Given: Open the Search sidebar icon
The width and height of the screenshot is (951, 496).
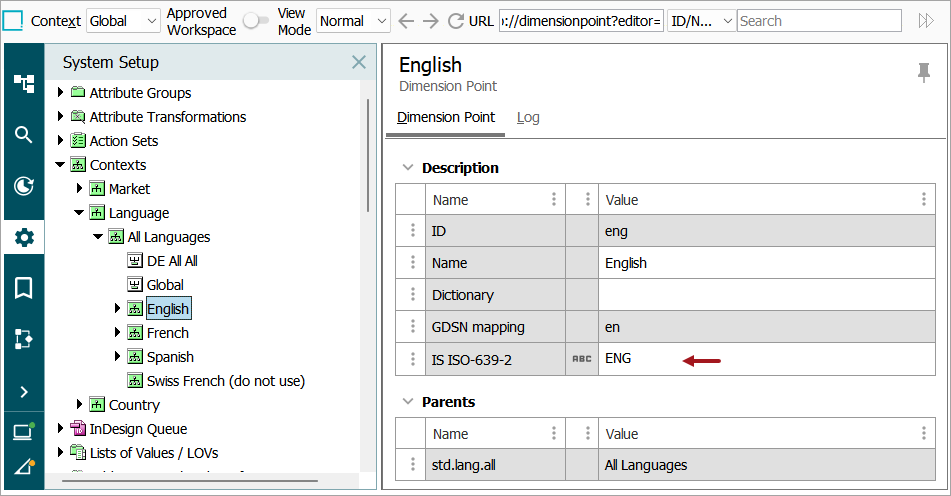Looking at the screenshot, I should pyautogui.click(x=24, y=134).
